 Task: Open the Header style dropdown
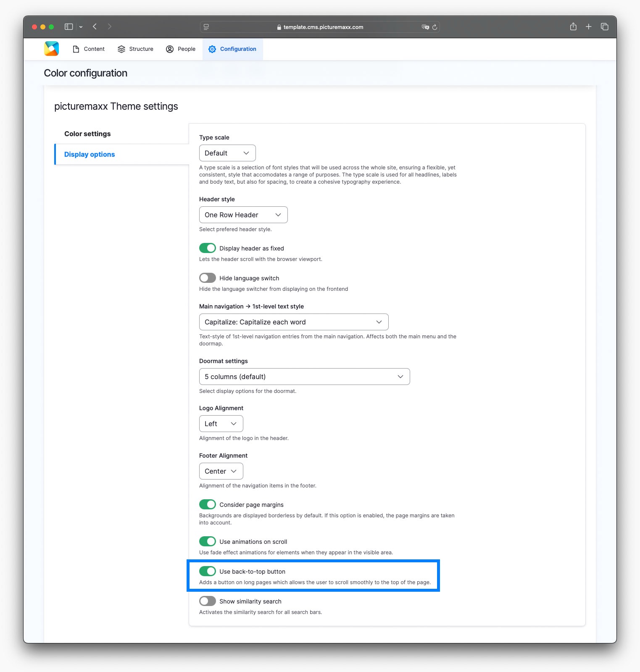click(x=243, y=215)
